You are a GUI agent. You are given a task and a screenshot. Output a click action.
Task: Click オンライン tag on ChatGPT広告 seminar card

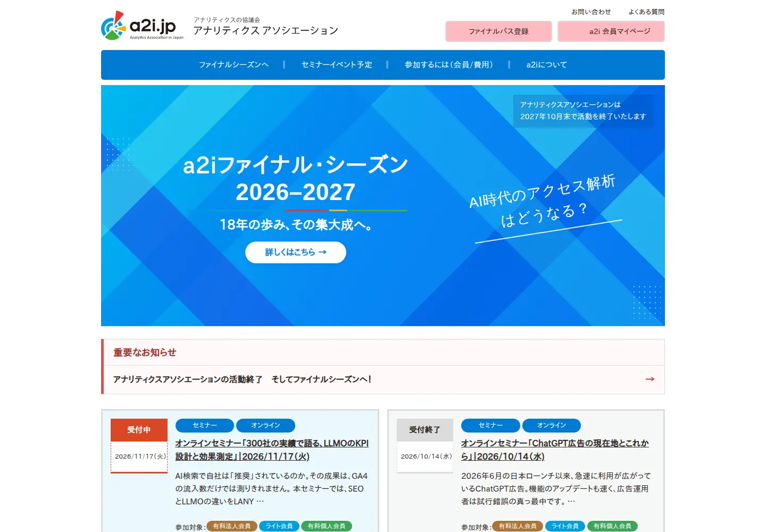(552, 426)
